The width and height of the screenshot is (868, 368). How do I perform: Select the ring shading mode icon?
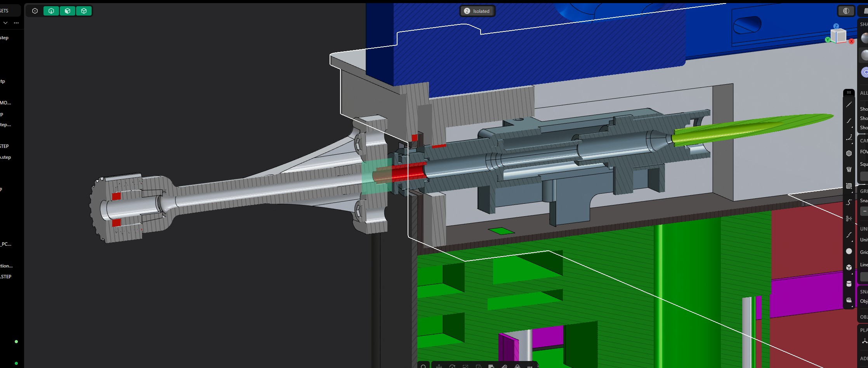point(865,72)
